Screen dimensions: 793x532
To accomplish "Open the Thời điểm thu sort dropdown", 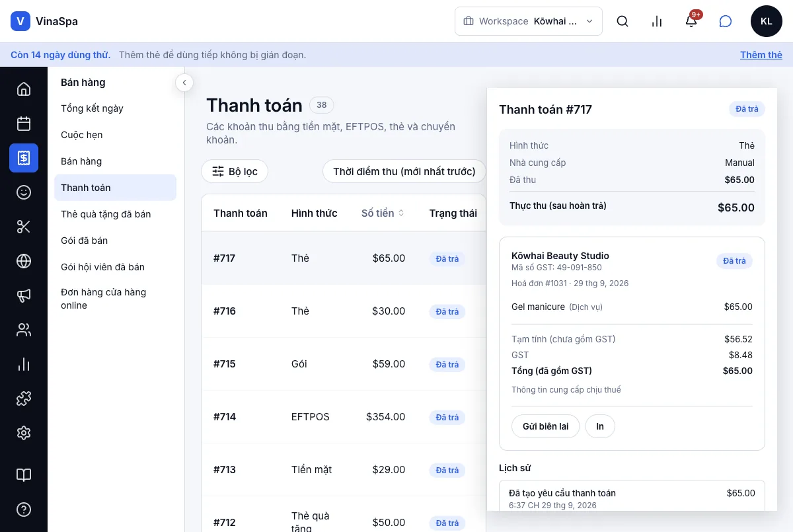I will click(x=404, y=172).
